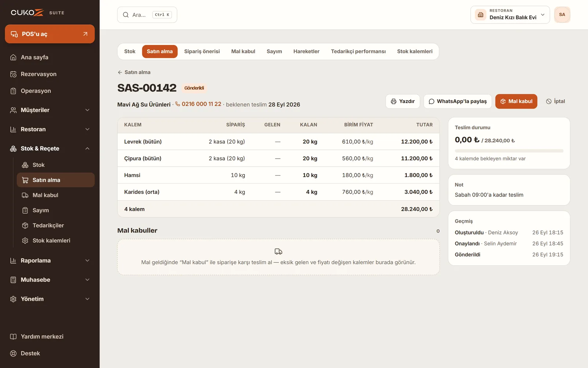The height and width of the screenshot is (368, 588).
Task: Select the top Stok tab
Action: (x=130, y=52)
